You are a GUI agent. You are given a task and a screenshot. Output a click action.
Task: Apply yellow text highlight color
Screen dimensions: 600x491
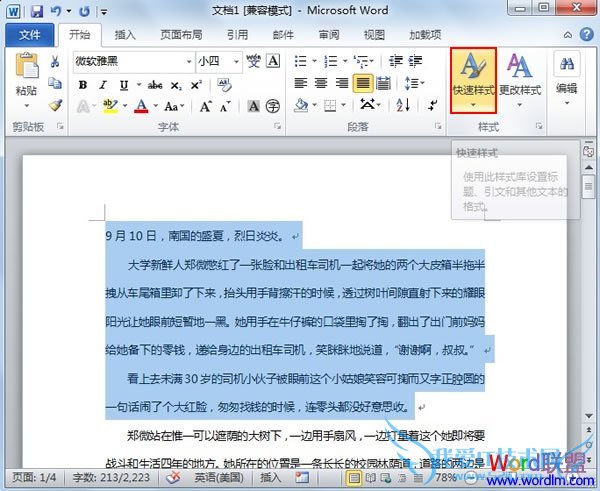tap(110, 106)
